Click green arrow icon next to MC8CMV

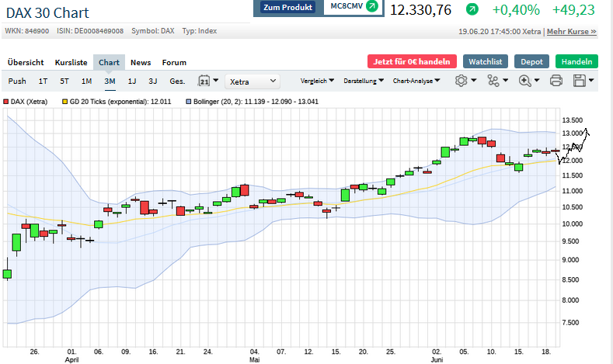pos(372,6)
